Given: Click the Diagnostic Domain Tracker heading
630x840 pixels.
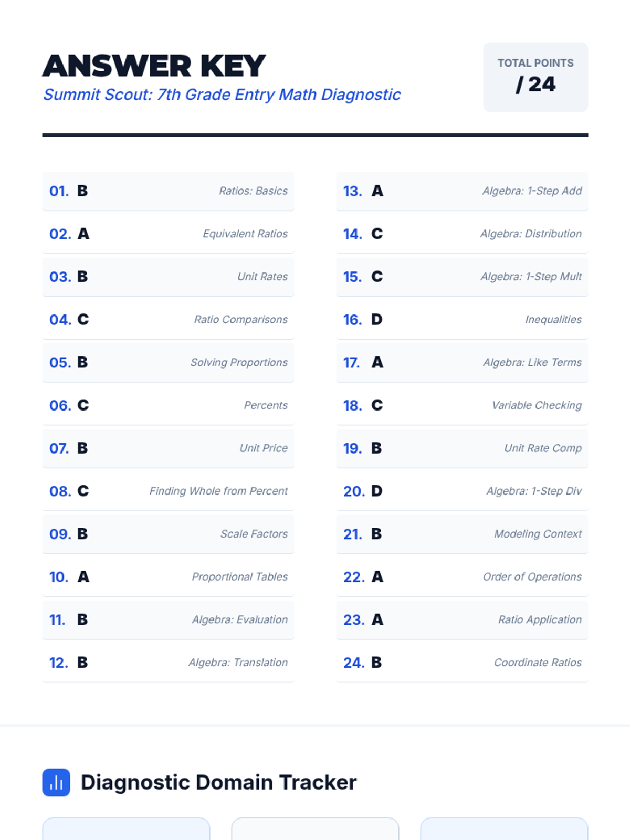Looking at the screenshot, I should click(x=218, y=782).
